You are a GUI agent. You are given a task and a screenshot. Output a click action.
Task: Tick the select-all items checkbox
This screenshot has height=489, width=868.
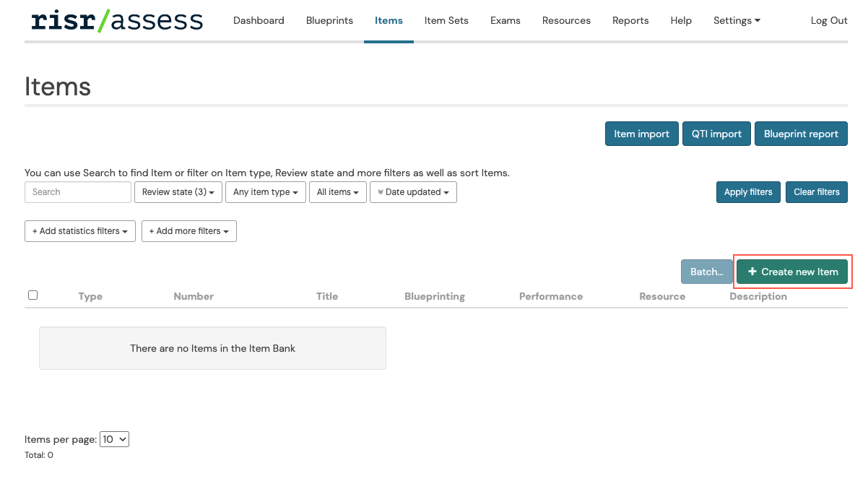point(32,295)
